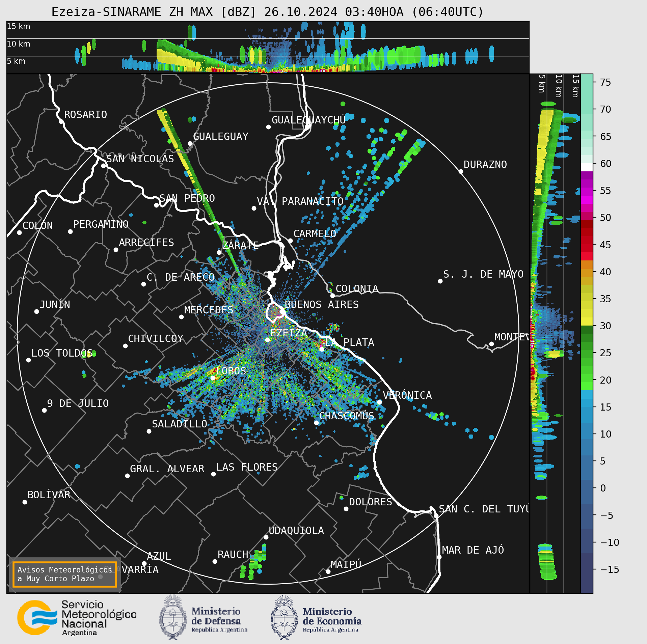Click the CARMELO city label
Viewport: 647px width, 644px height.
tap(315, 234)
